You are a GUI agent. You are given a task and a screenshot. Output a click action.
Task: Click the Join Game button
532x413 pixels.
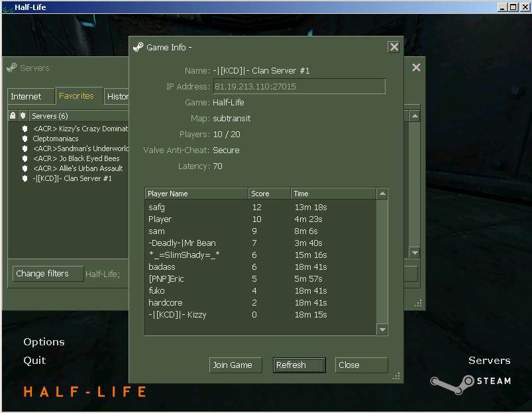[x=235, y=365]
